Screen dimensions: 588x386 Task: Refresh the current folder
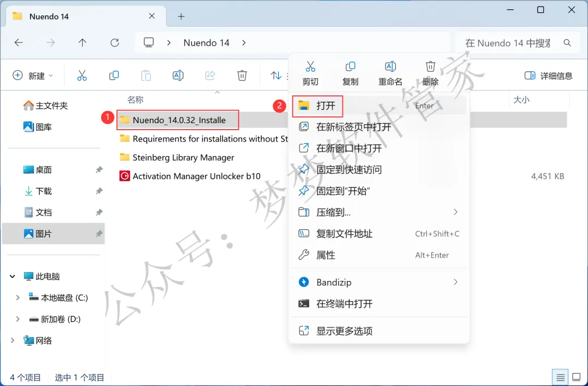pyautogui.click(x=114, y=43)
